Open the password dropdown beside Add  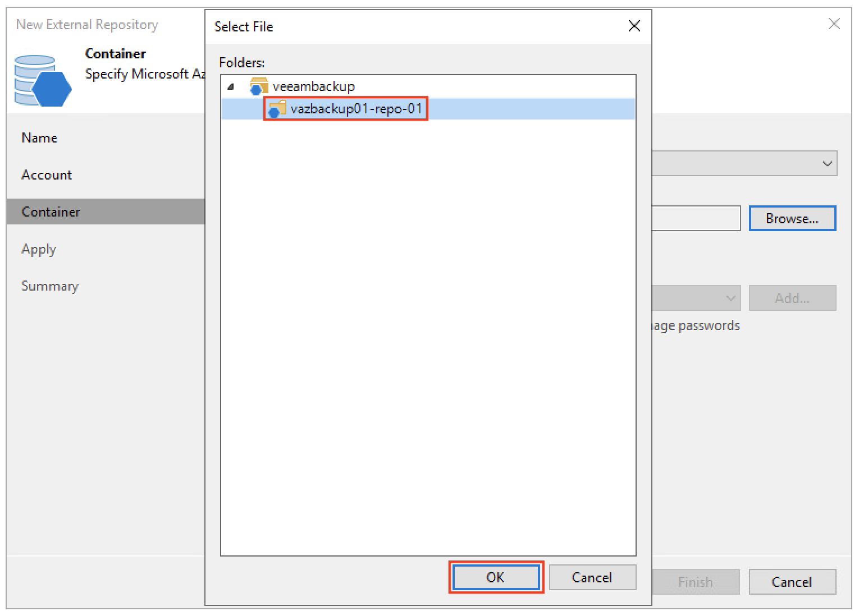(x=696, y=298)
